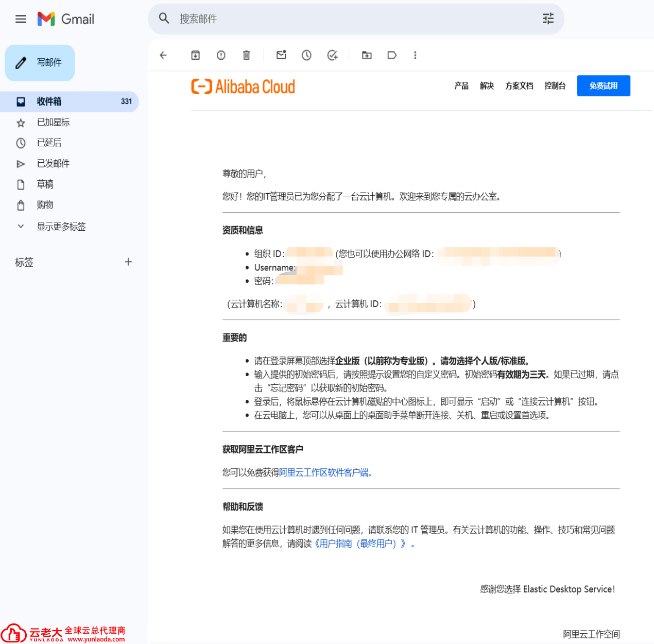The width and height of the screenshot is (654, 644).
Task: Click the starred star icon
Action: [x=21, y=123]
